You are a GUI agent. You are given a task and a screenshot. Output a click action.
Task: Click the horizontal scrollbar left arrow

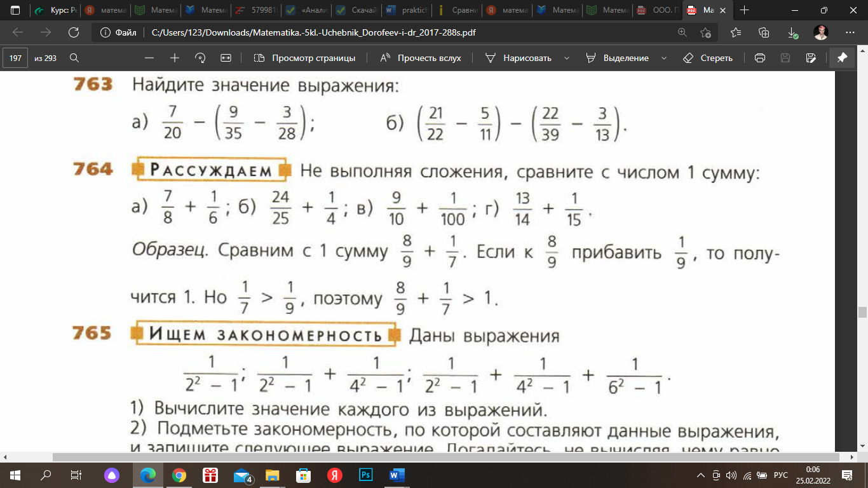[5, 457]
